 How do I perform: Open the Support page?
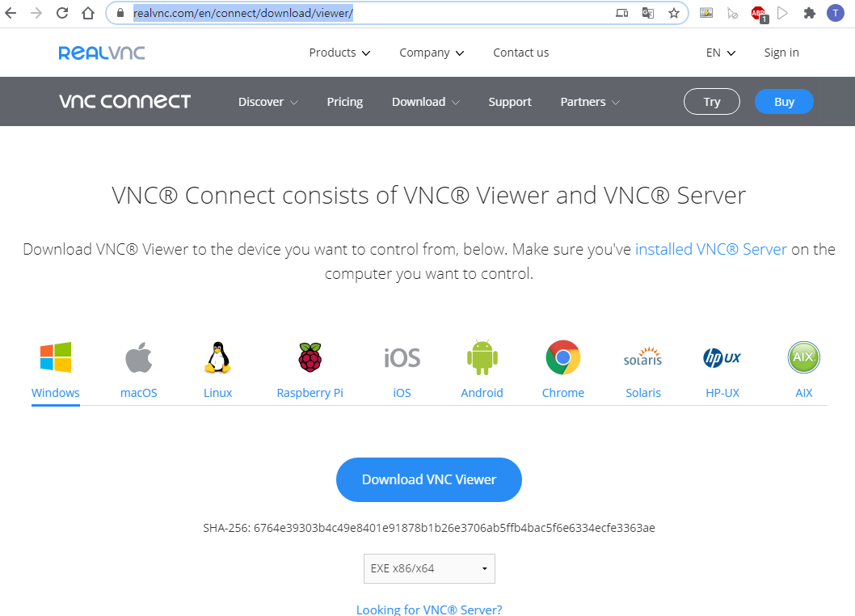pos(510,102)
